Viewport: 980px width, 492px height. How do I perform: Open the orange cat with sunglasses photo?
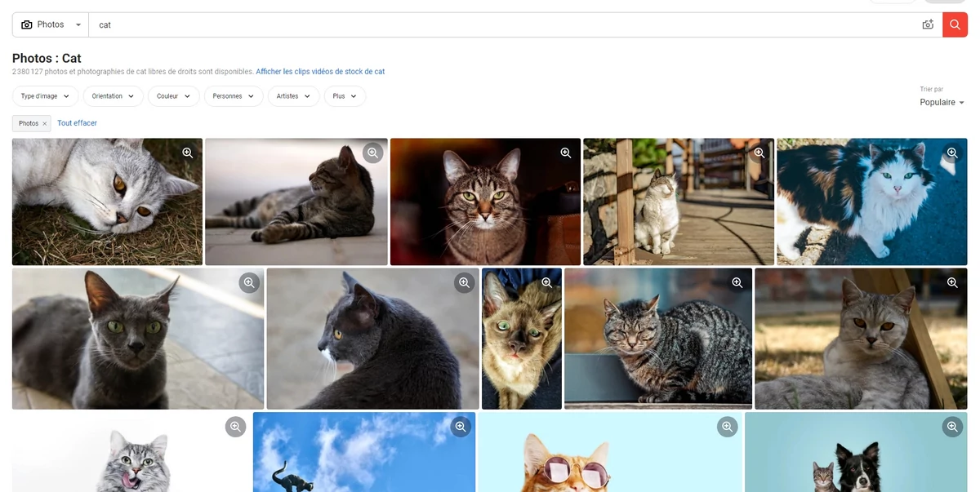pyautogui.click(x=610, y=452)
